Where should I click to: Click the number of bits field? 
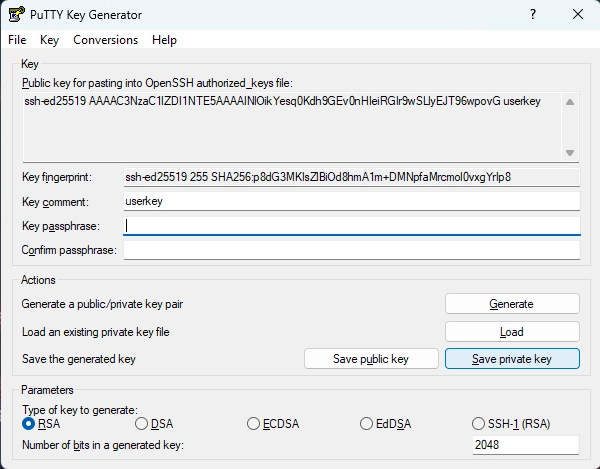[526, 445]
